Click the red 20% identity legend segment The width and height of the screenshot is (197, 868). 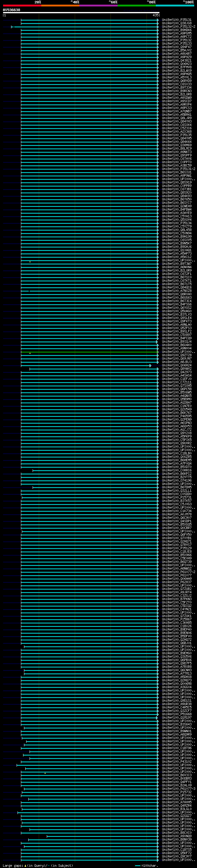22,6
